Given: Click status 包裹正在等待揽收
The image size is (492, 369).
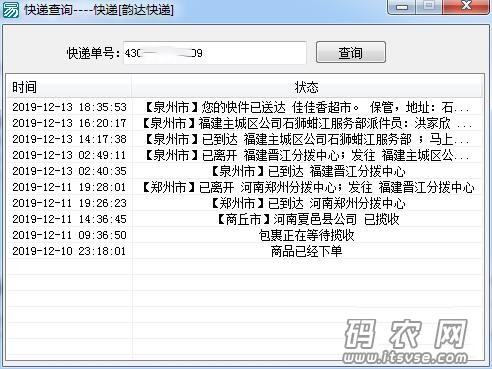Looking at the screenshot, I should (x=307, y=235).
